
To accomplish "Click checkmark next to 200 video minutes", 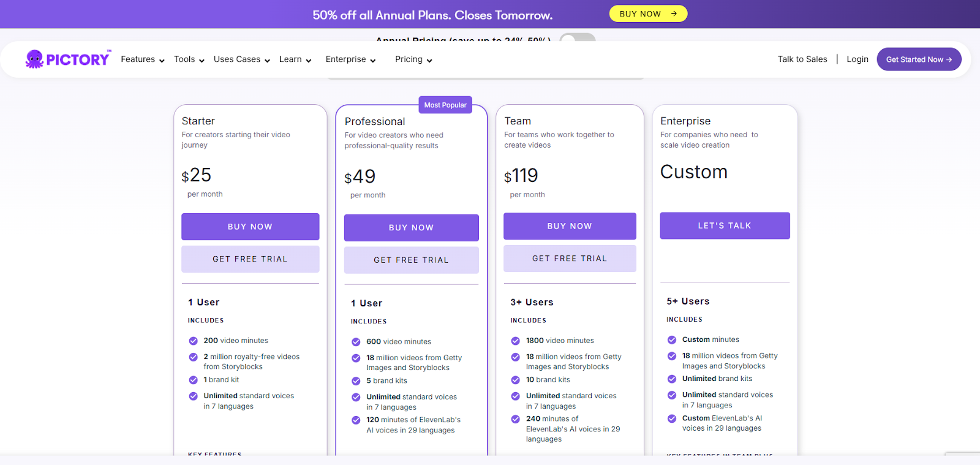I will coord(194,341).
